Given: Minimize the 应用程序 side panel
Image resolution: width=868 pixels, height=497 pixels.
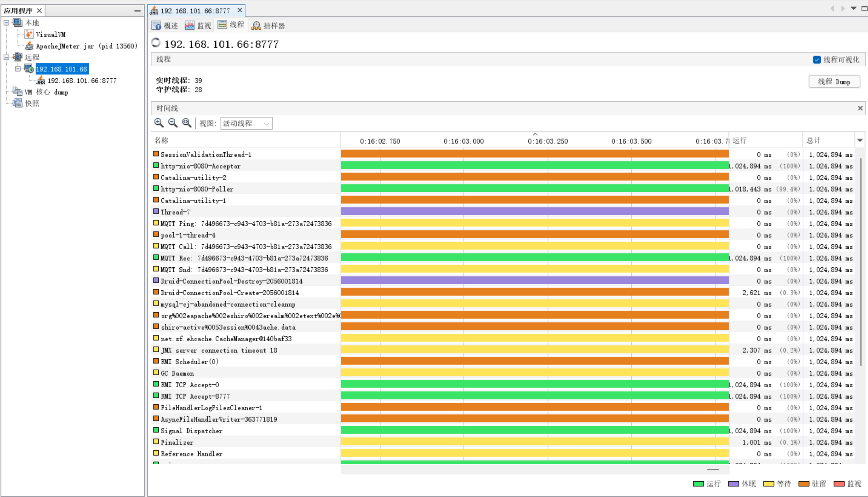Looking at the screenshot, I should 137,11.
